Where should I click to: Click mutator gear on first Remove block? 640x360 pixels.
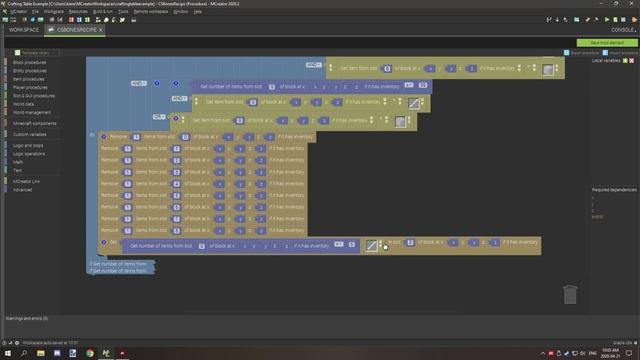[104, 137]
